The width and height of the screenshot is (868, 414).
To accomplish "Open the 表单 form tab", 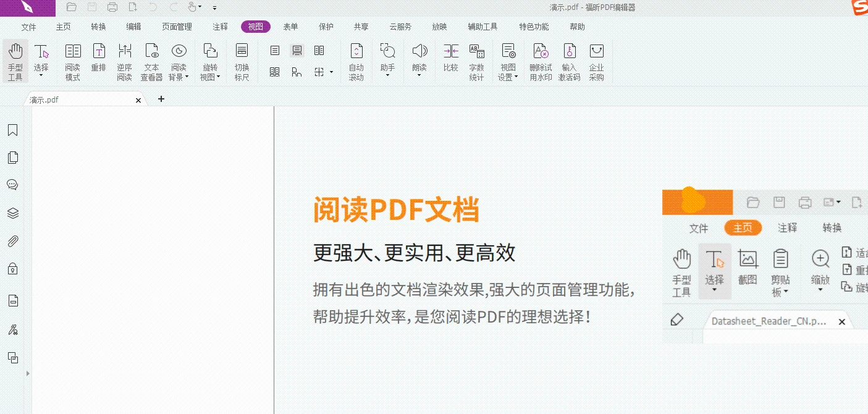I will point(290,27).
